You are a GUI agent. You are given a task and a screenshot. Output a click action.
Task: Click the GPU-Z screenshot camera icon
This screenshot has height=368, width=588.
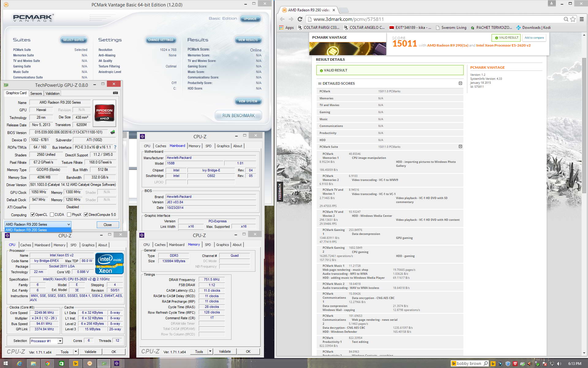(115, 93)
